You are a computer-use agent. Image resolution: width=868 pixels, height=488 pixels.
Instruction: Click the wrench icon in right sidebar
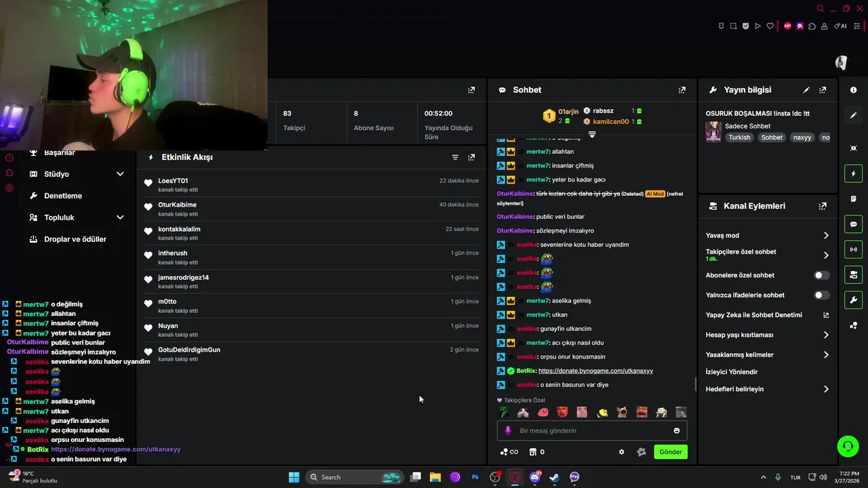point(853,300)
